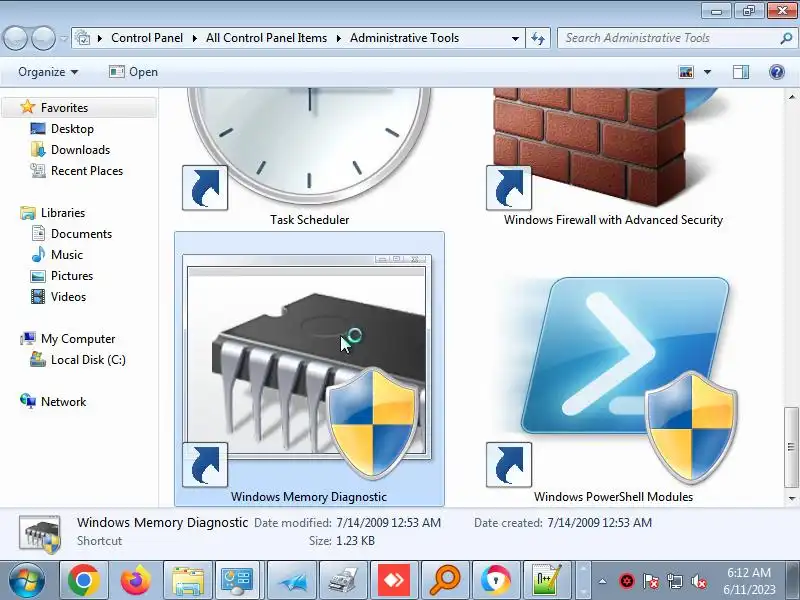Open the Notepad++ taskbar icon
800x600 pixels.
click(x=546, y=580)
